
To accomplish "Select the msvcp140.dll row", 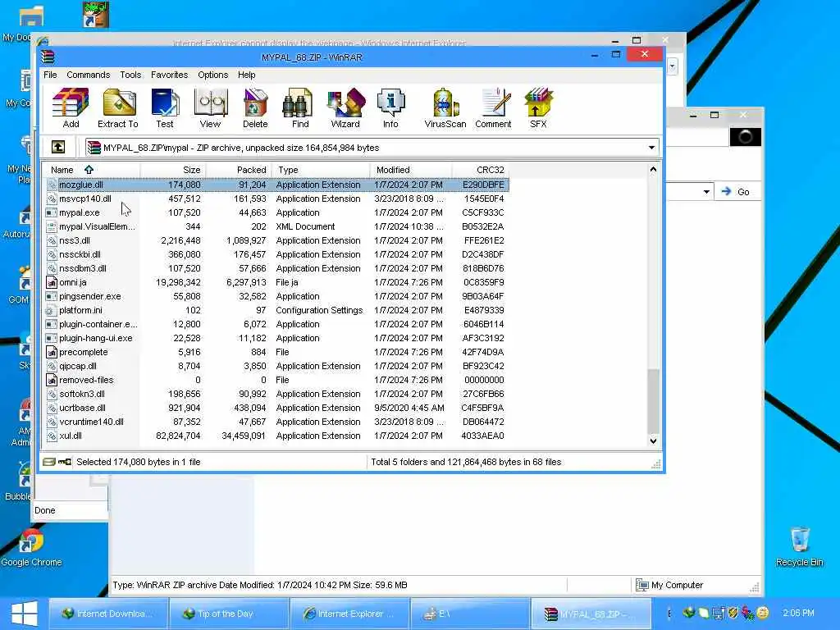I will click(x=276, y=199).
